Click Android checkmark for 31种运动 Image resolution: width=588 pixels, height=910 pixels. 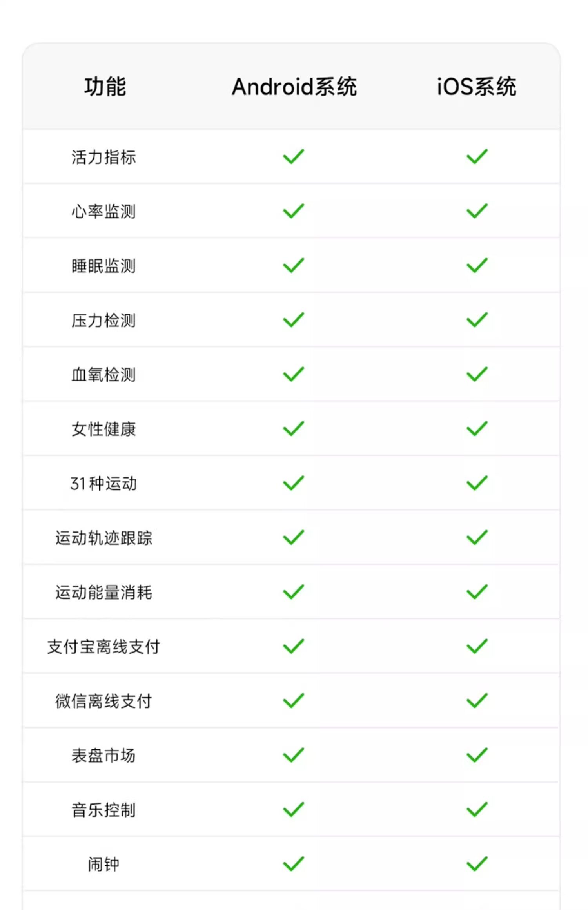pos(294,483)
